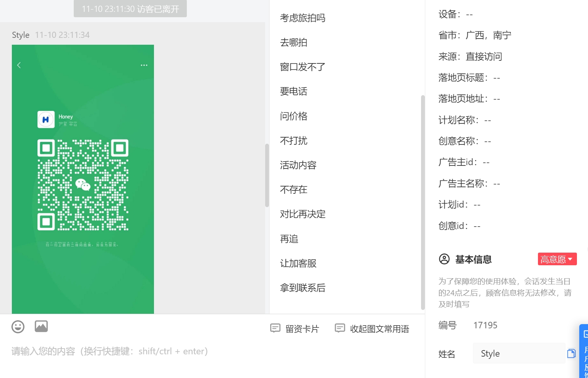This screenshot has width=588, height=378.
Task: Click the 基本信息 section heading
Action: pyautogui.click(x=473, y=260)
